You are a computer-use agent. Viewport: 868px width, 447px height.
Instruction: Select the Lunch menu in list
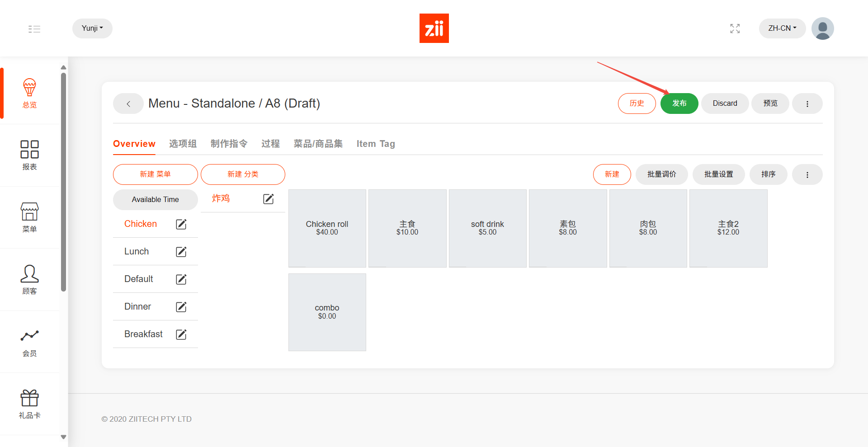tap(137, 252)
